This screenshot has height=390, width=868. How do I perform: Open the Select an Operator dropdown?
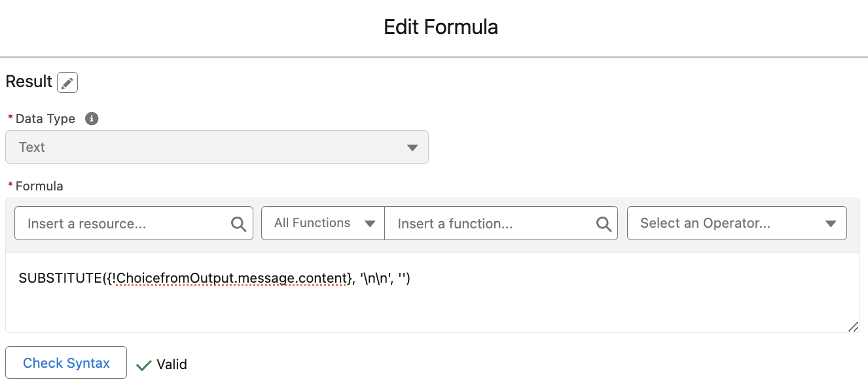click(736, 223)
